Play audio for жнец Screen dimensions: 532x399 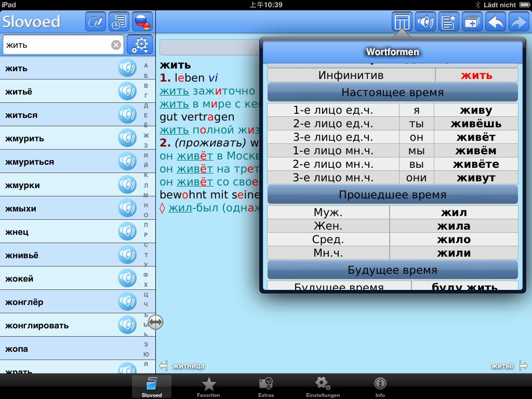coord(127,232)
